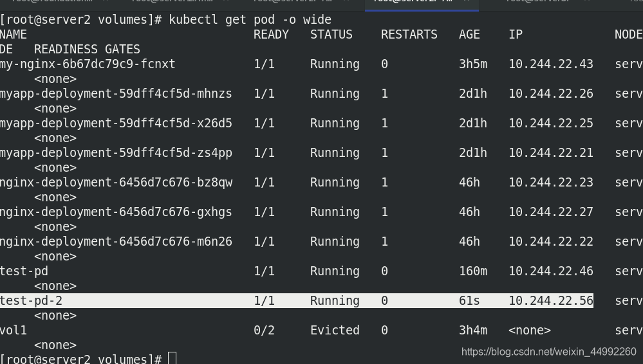
Task: Select pod name nginx-deployment-6456d7c676-gxhgs
Action: point(116,212)
